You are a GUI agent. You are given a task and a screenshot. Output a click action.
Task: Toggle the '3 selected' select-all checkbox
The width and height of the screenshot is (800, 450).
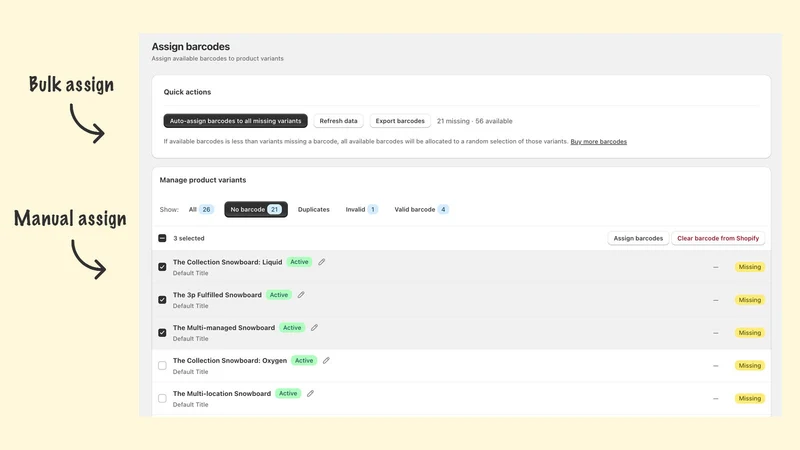(x=162, y=238)
